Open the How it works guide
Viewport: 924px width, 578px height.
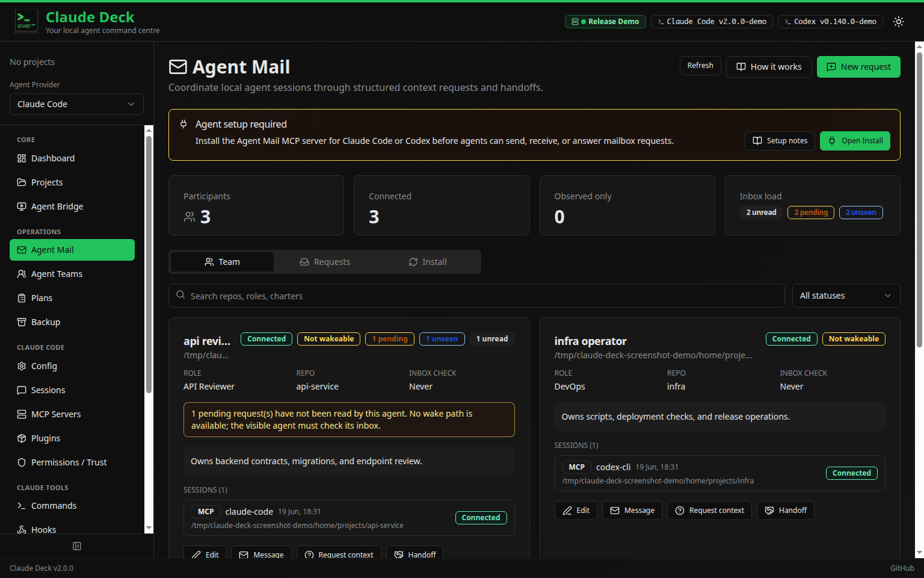tap(769, 67)
